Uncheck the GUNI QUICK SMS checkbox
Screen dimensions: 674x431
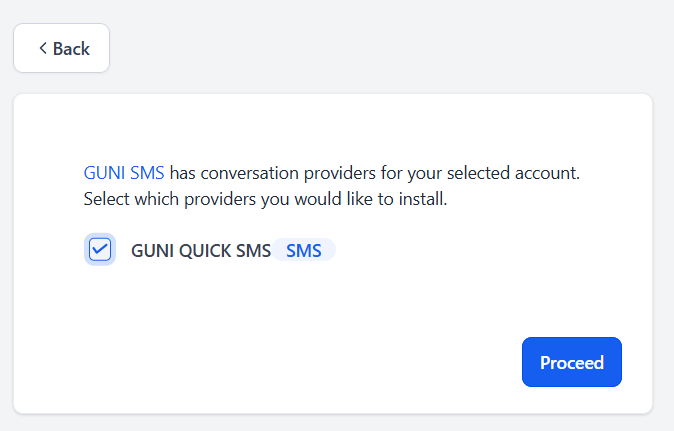pos(100,250)
